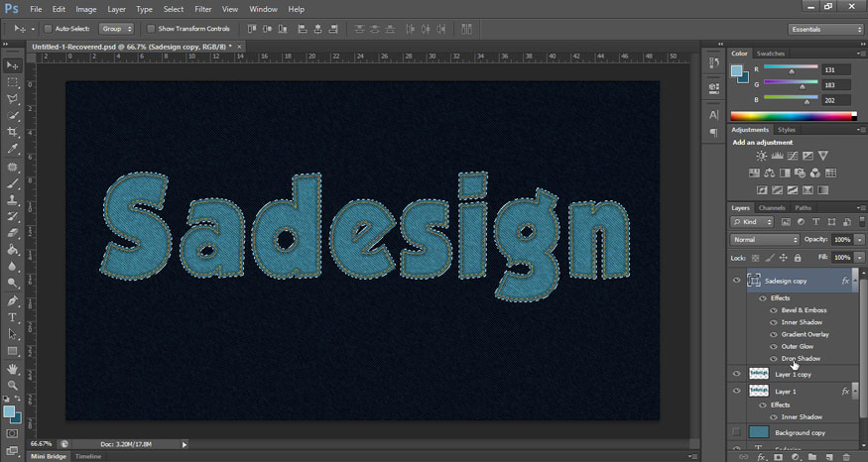
Task: Select the Brush tool
Action: pos(12,183)
